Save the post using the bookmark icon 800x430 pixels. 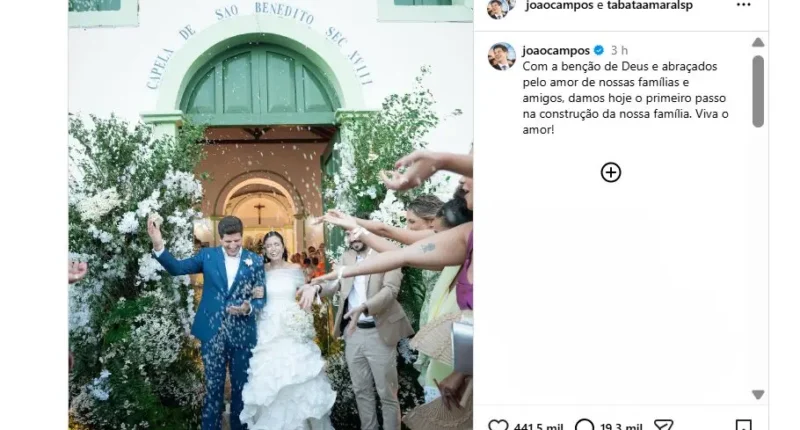(743, 425)
